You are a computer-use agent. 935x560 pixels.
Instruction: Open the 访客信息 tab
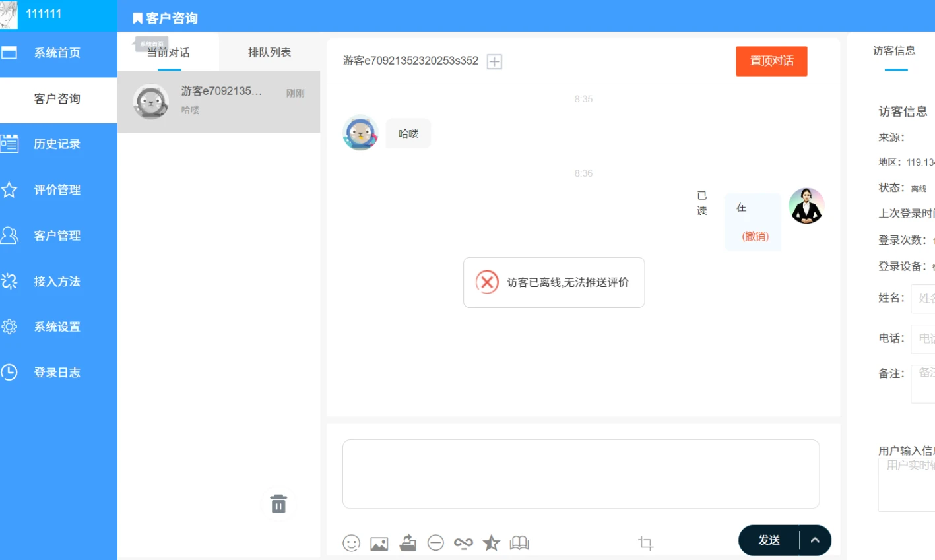coord(894,51)
